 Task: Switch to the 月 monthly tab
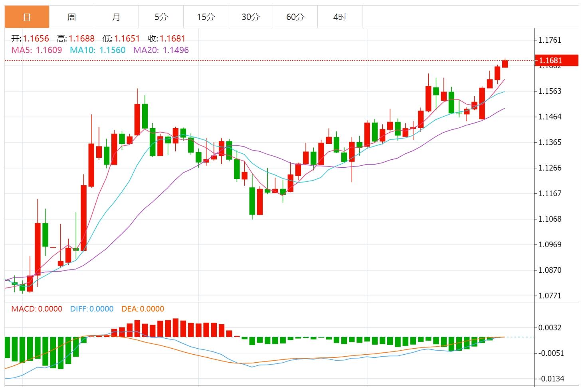tap(116, 17)
